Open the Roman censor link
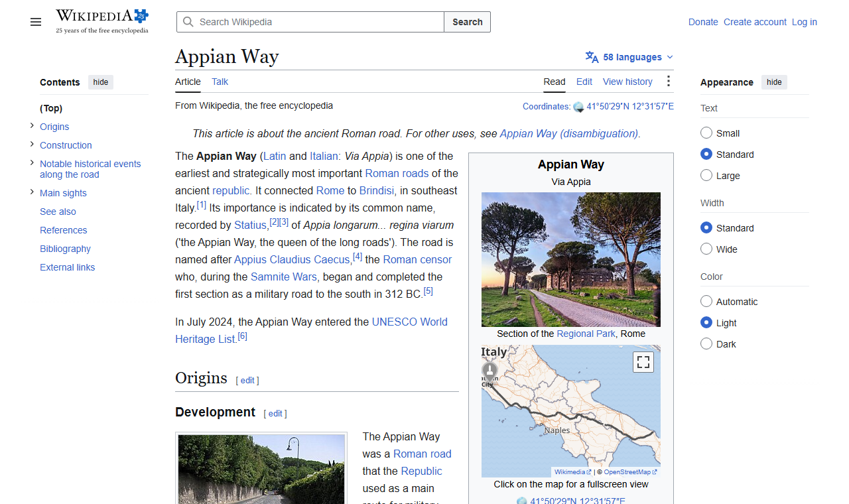 pyautogui.click(x=417, y=259)
